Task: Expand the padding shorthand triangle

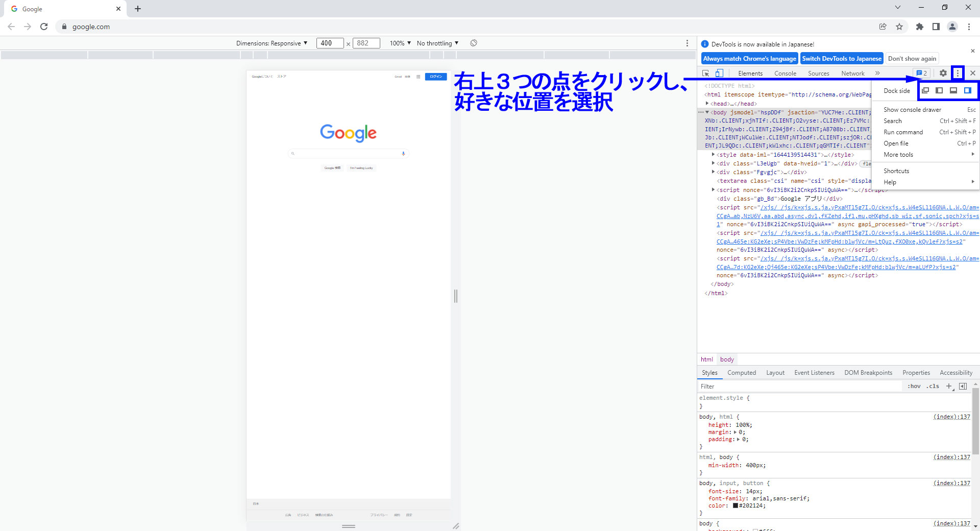Action: click(x=738, y=440)
